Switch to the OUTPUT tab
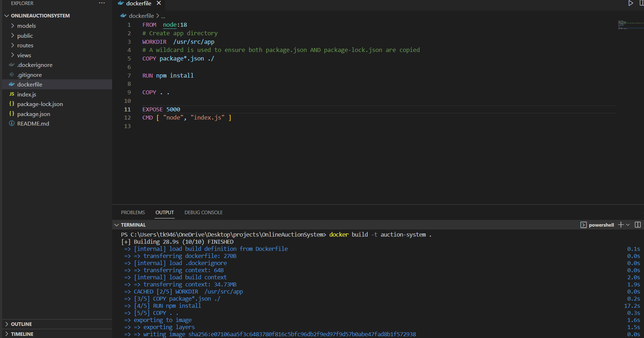Screen dimensions: 644x338 164,212
